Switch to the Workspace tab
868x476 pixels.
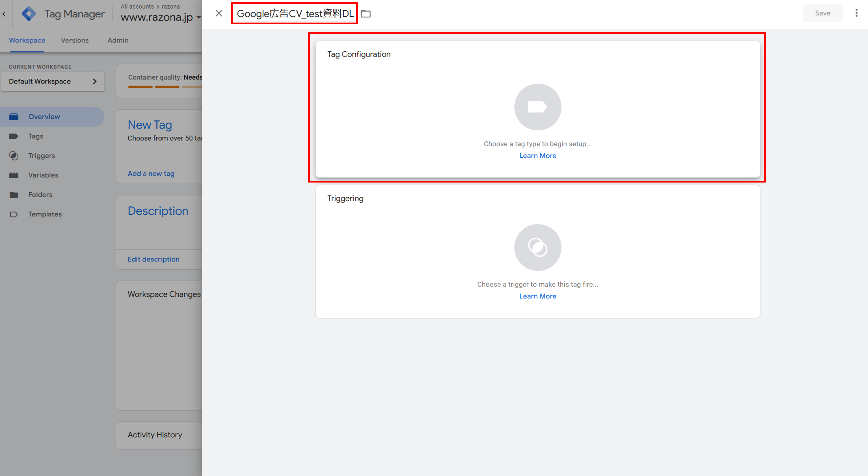coord(27,40)
